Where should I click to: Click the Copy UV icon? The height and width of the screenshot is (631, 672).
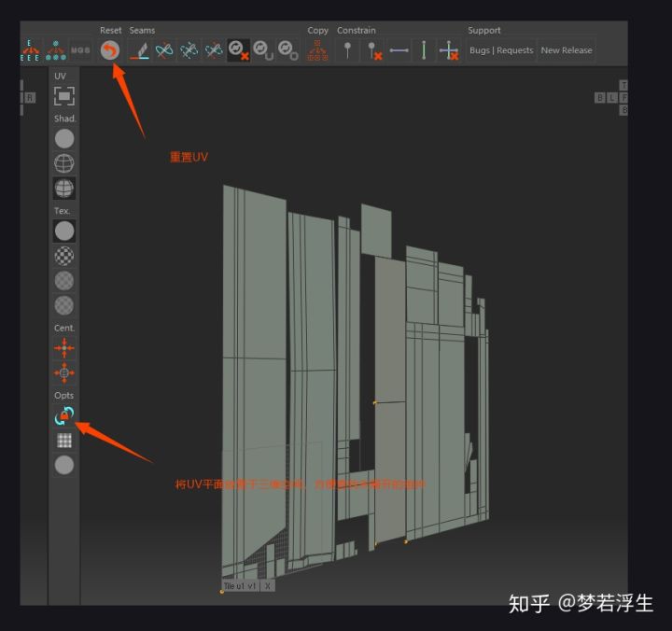pyautogui.click(x=317, y=50)
